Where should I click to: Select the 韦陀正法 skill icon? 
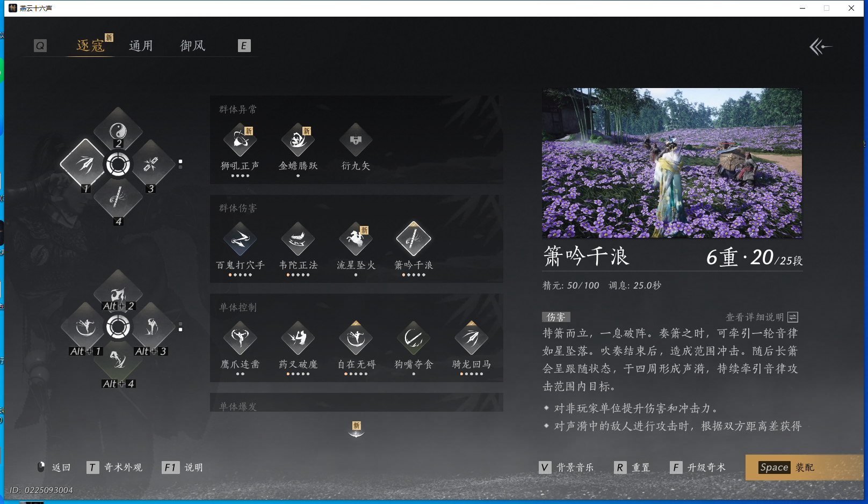(298, 240)
